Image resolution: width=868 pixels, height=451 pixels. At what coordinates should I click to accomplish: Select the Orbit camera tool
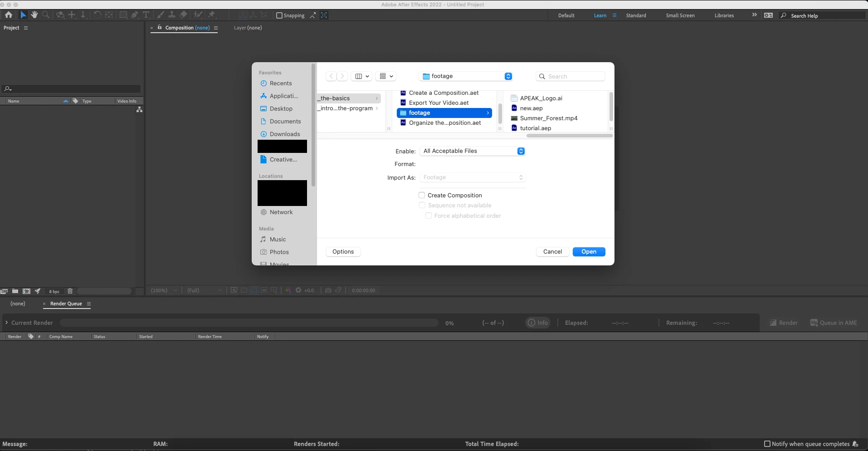point(60,15)
